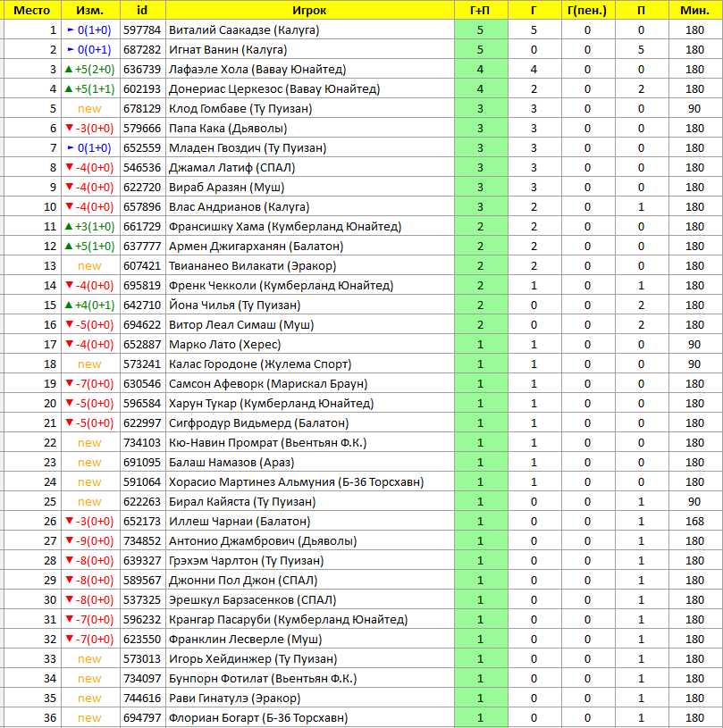Select player Виталий Саакадзе (Калуга)
723x728 pixels.
pyautogui.click(x=244, y=30)
